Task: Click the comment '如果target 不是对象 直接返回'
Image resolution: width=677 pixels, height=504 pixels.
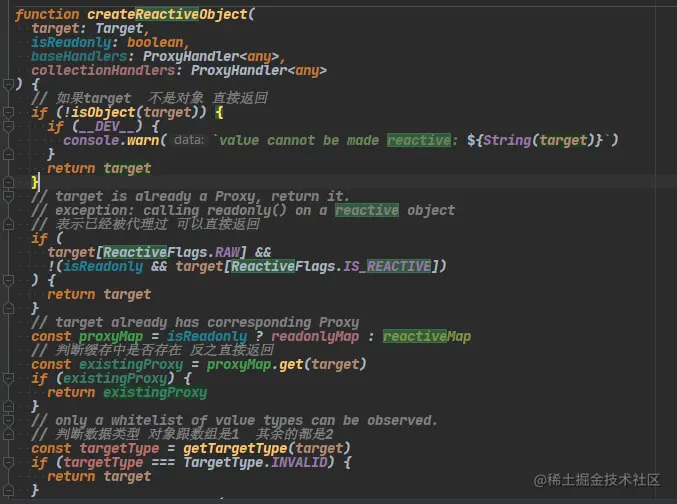Action: [150, 98]
